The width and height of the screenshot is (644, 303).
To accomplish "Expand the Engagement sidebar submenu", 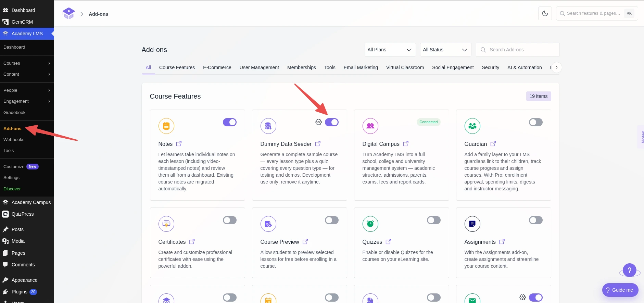I will 27,101.
